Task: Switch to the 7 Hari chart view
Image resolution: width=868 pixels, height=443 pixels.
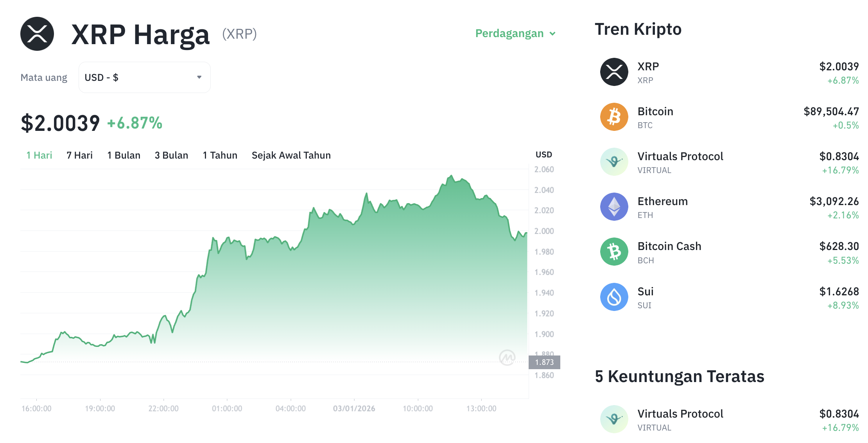Action: click(79, 155)
